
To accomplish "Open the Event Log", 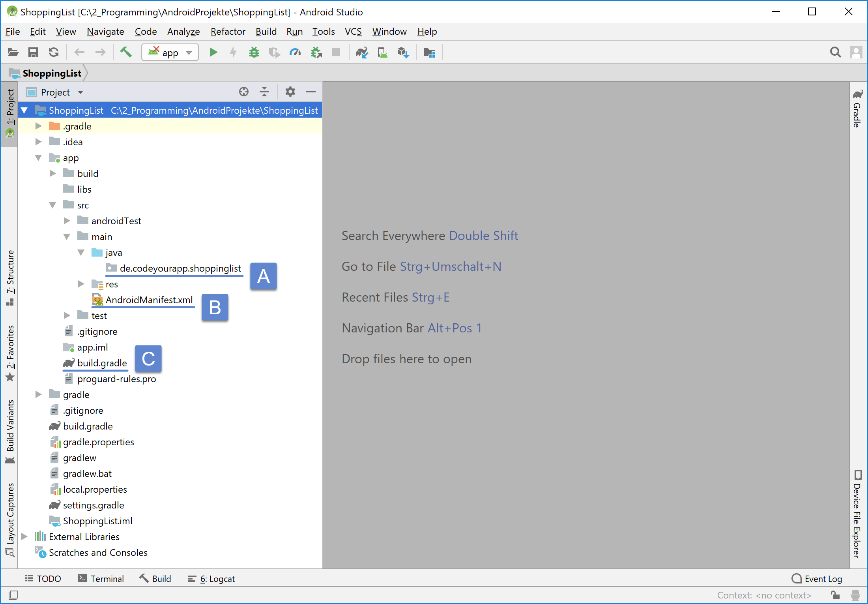I will coord(817,579).
